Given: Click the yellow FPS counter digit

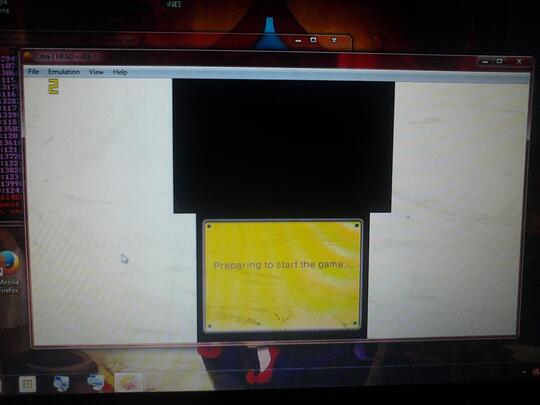Looking at the screenshot, I should point(53,86).
